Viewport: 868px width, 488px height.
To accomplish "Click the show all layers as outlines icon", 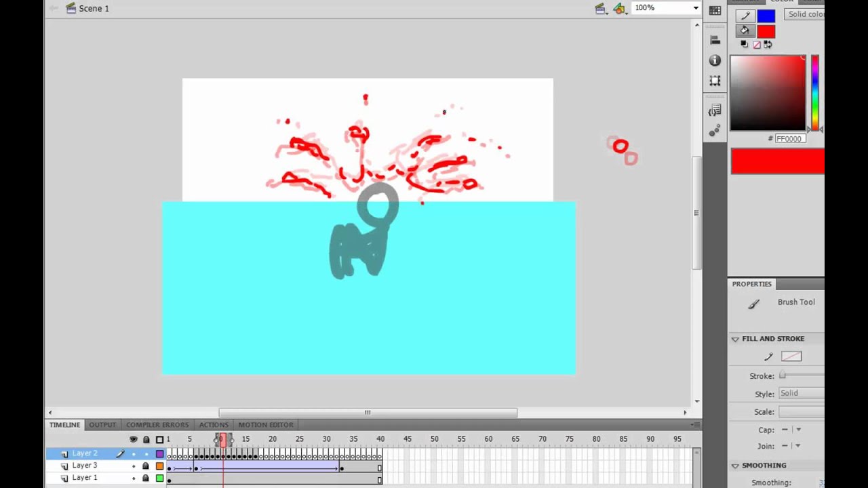I will 160,439.
